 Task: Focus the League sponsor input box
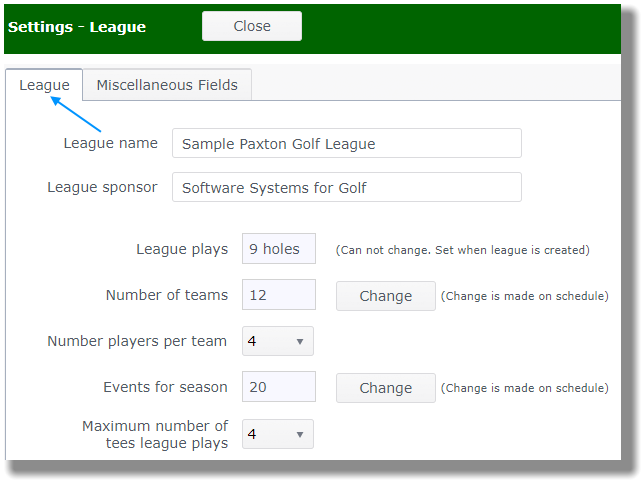point(346,187)
